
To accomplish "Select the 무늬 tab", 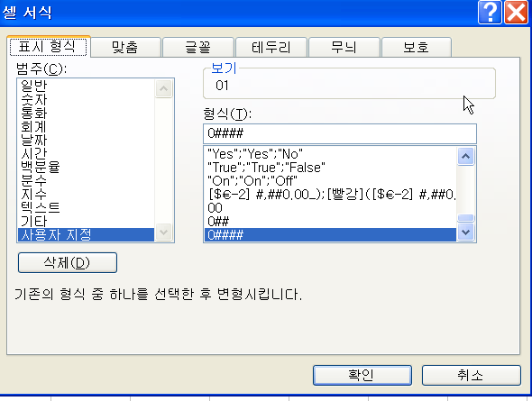I will point(344,47).
